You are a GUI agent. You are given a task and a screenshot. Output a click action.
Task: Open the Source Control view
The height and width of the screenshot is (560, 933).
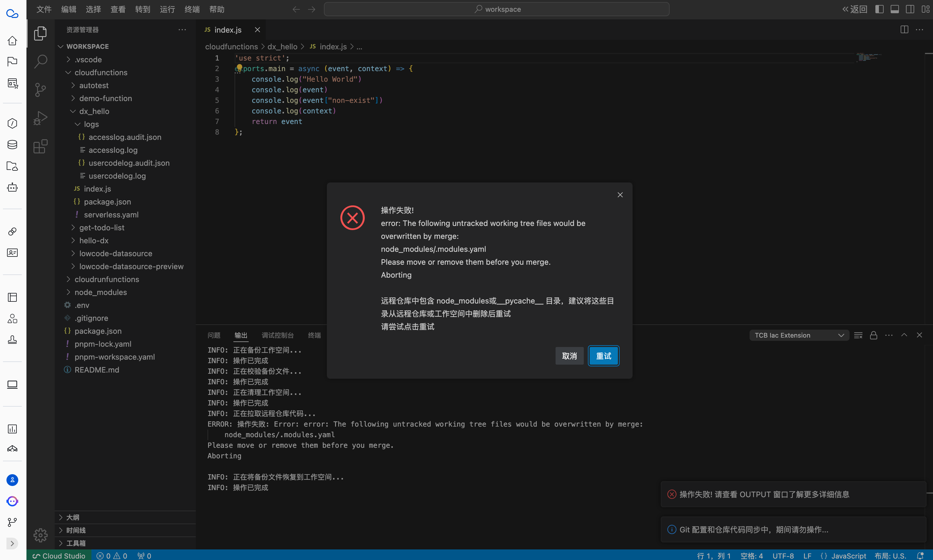click(x=40, y=90)
